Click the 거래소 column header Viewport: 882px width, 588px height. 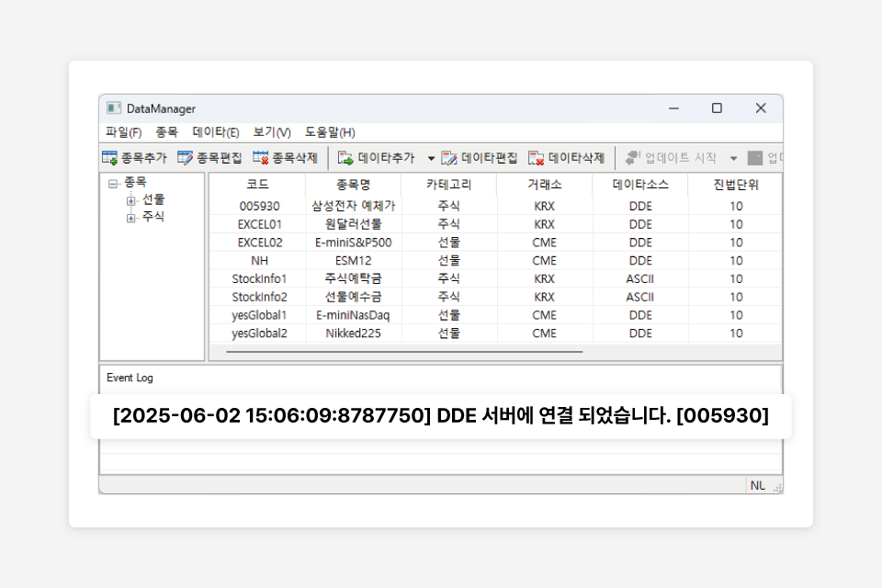click(544, 185)
